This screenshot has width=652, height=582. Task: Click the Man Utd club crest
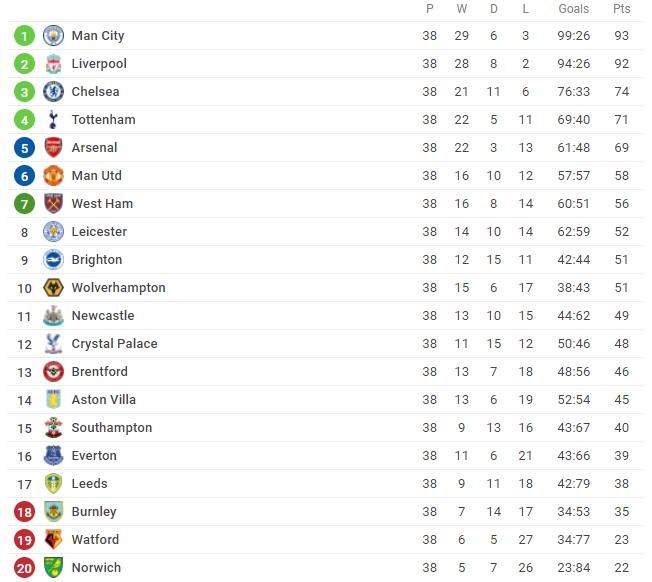(53, 176)
